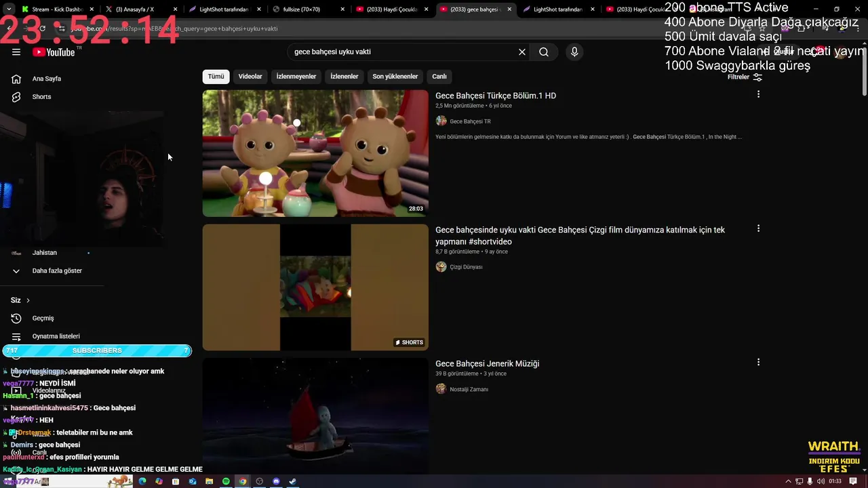Play the Jenerik Müziği boat thumbnail
Viewport: 868px width, 488px height.
(315, 415)
